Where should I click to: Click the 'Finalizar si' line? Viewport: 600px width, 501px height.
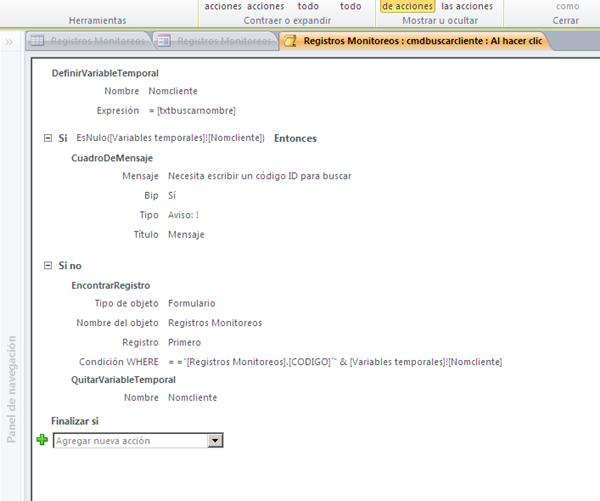pos(75,421)
